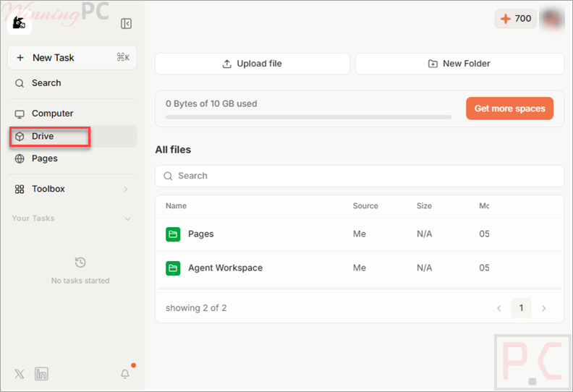This screenshot has width=573, height=392.
Task: Go to Pages in the sidebar
Action: click(72, 158)
